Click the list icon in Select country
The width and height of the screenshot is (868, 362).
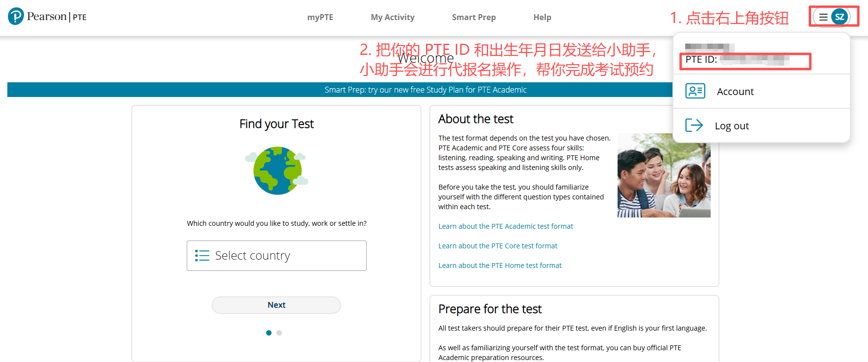click(x=202, y=256)
